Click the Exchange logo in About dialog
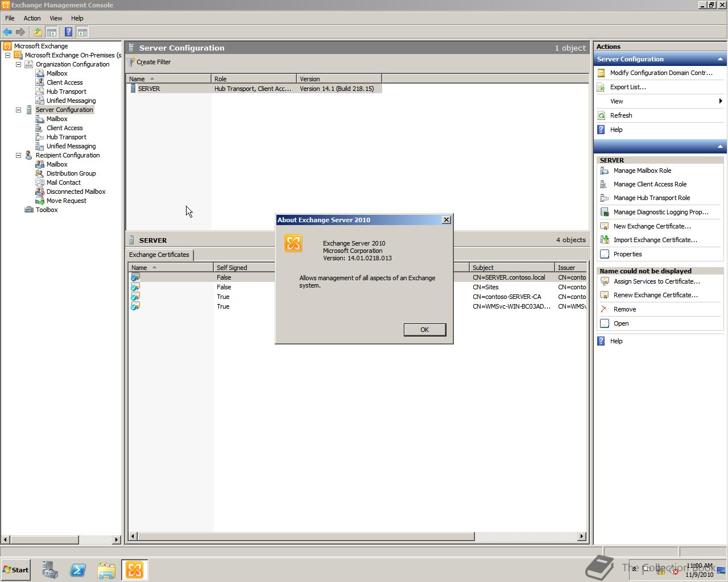 point(293,243)
